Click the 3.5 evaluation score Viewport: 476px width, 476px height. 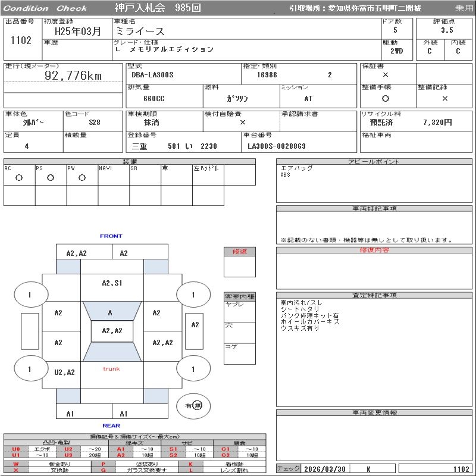446,30
